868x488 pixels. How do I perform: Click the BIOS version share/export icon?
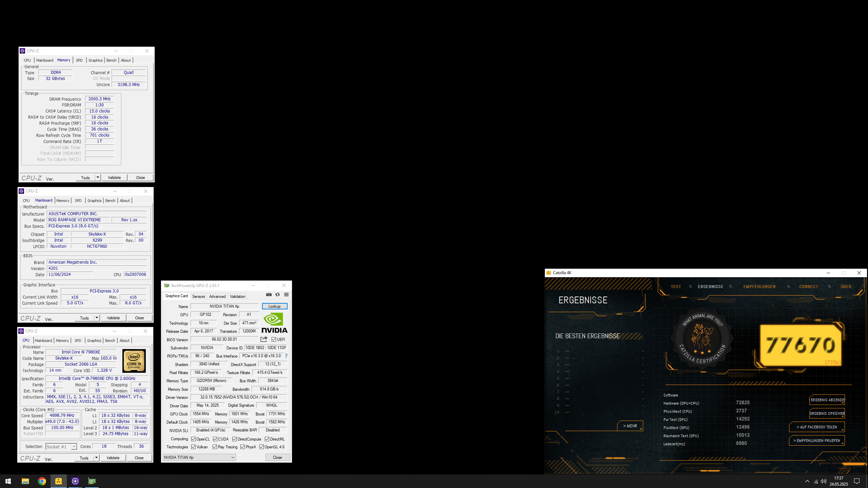(x=264, y=339)
